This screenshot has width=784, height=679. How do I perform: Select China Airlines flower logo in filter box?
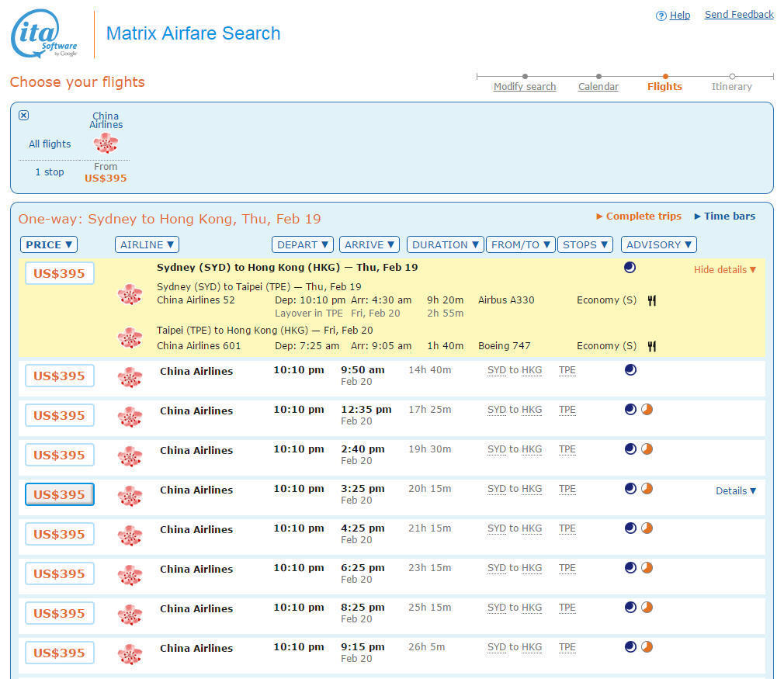[106, 143]
